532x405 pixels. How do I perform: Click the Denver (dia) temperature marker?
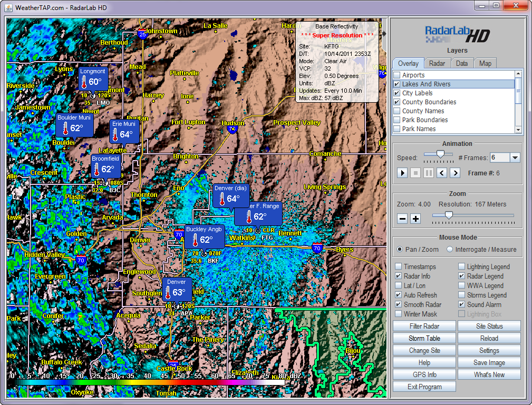[231, 196]
